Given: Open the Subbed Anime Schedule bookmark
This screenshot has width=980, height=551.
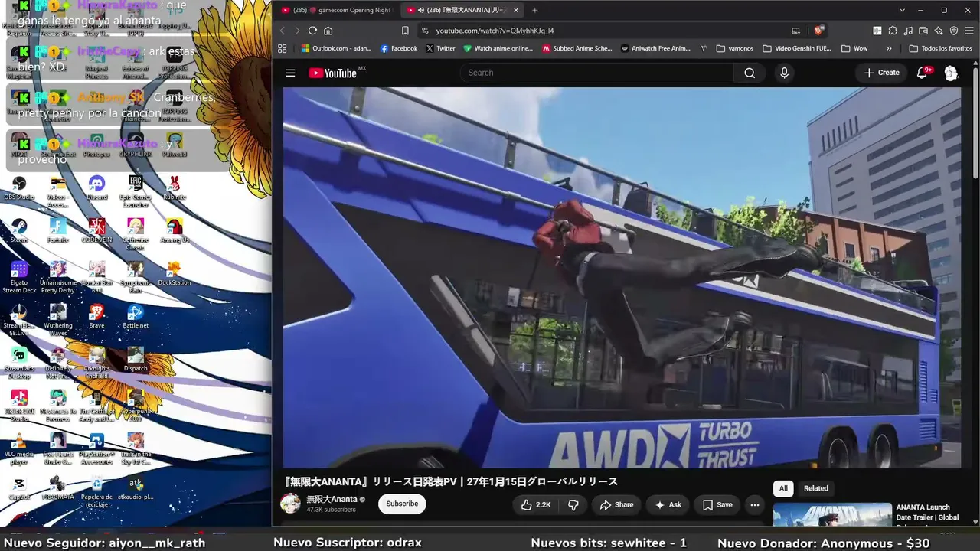Looking at the screenshot, I should (577, 48).
